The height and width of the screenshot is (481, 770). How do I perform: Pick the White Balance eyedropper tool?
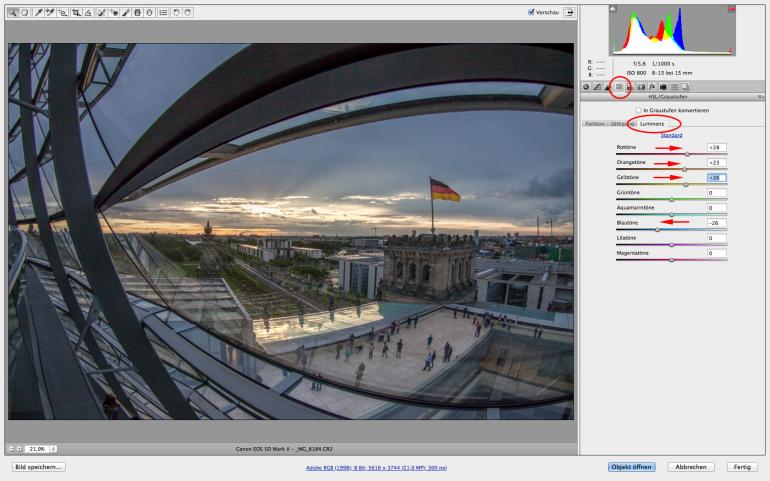[39, 13]
